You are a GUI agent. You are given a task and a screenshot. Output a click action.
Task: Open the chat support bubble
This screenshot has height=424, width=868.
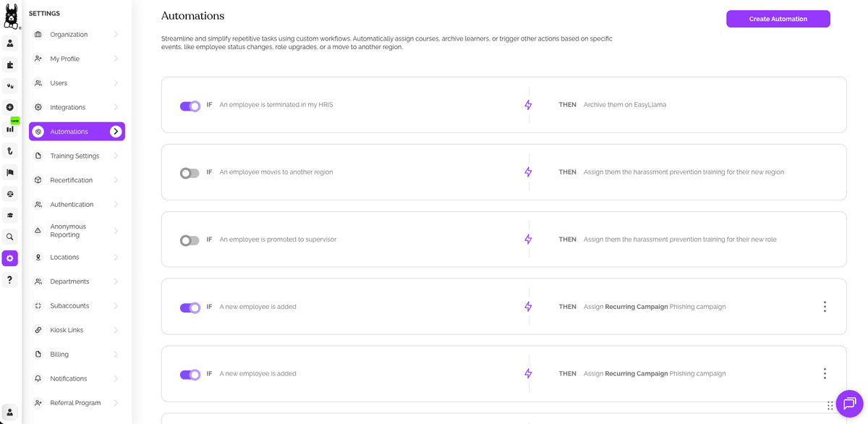[x=849, y=404]
